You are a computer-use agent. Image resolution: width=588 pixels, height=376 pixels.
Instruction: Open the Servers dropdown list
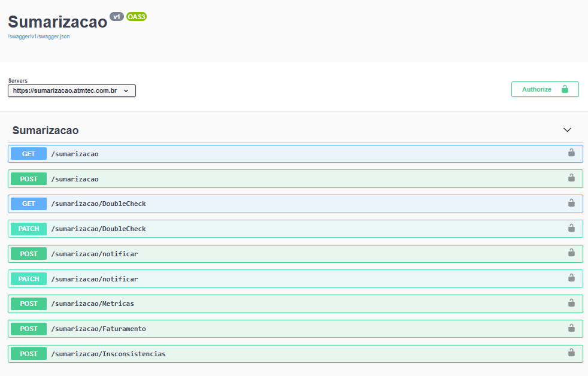tap(72, 90)
